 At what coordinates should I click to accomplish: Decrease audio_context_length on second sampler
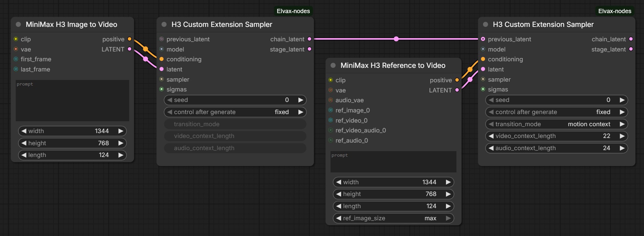pyautogui.click(x=491, y=148)
